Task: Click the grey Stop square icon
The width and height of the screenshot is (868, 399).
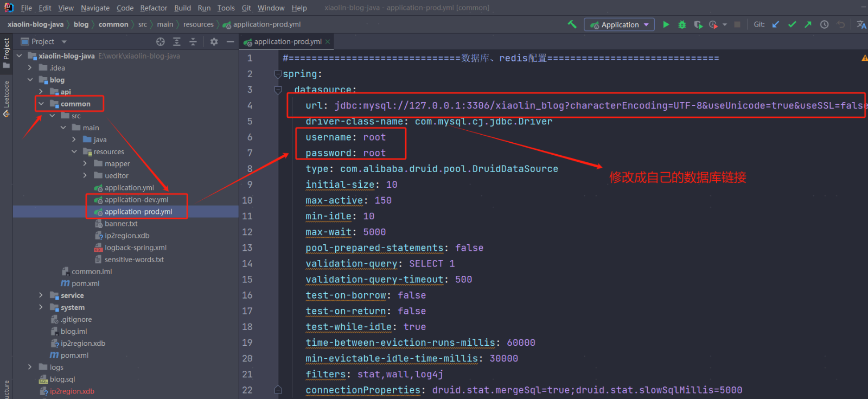Action: [x=737, y=24]
